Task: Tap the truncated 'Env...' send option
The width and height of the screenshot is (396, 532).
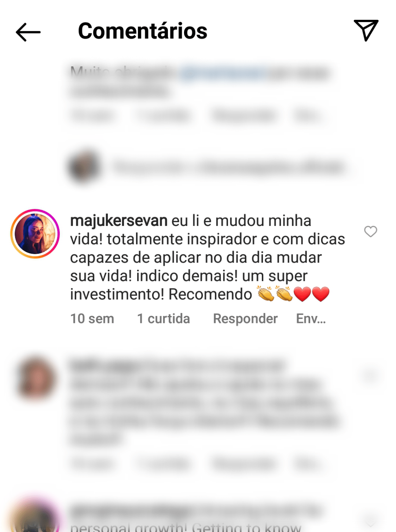Action: pos(311,319)
